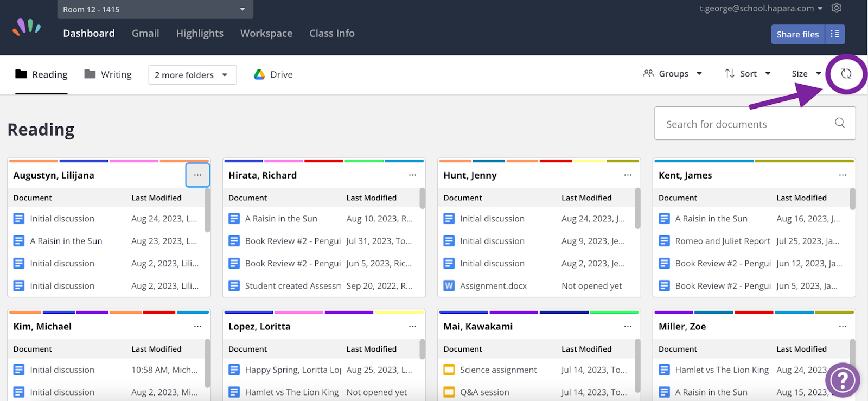Open more options for Miller, Zoe
Screen dimensions: 868x401
point(843,326)
